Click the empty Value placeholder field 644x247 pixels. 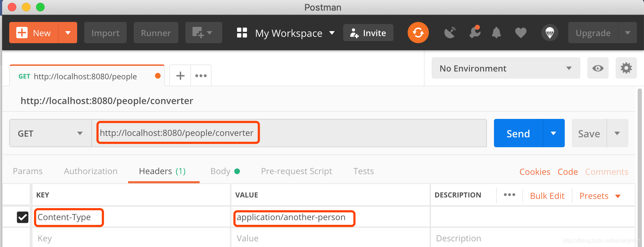330,238
